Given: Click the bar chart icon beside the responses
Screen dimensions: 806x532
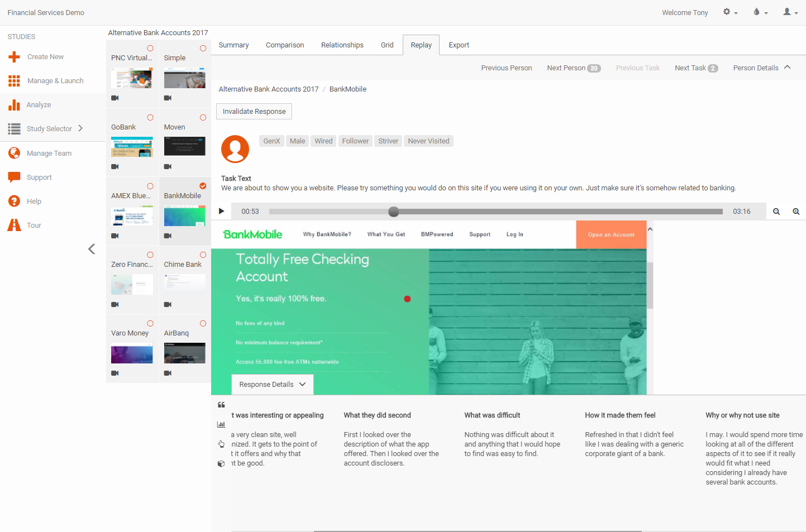Looking at the screenshot, I should pyautogui.click(x=221, y=424).
